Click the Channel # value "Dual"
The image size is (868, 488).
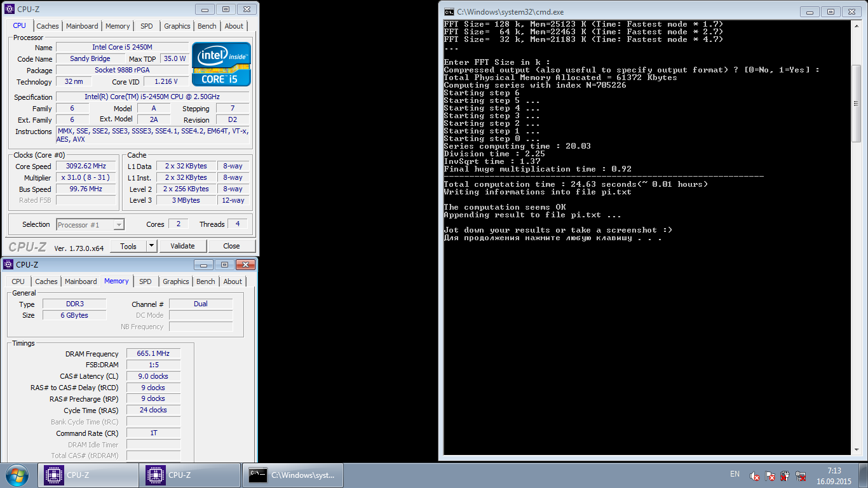coord(201,304)
